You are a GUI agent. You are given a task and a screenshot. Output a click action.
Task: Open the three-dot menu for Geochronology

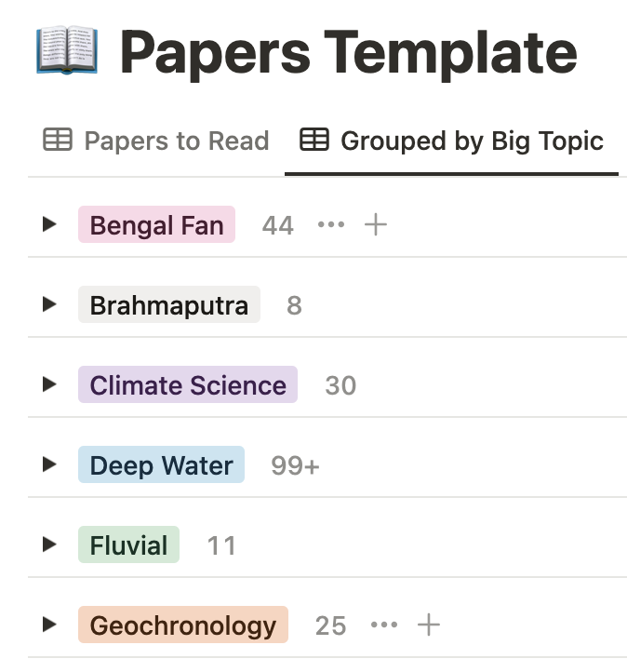384,625
